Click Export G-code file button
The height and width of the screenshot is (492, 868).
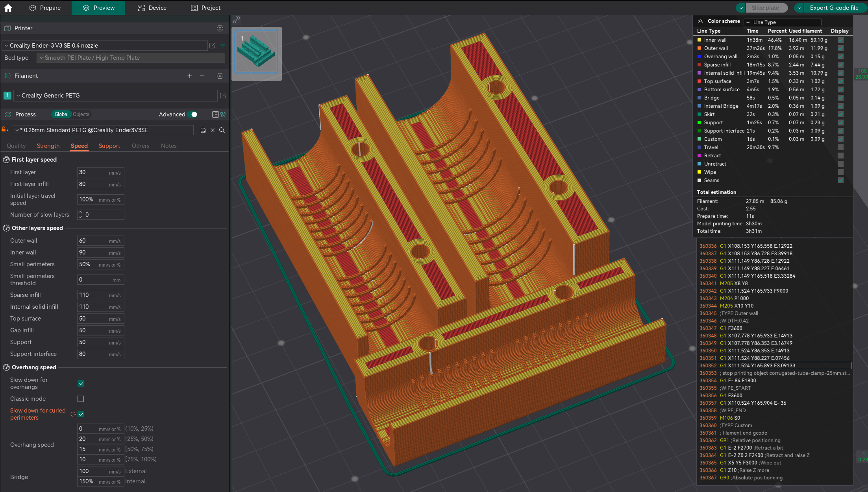834,8
